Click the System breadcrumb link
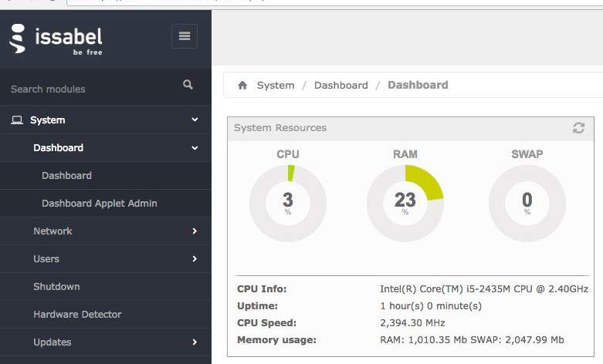The image size is (603, 364). point(276,86)
